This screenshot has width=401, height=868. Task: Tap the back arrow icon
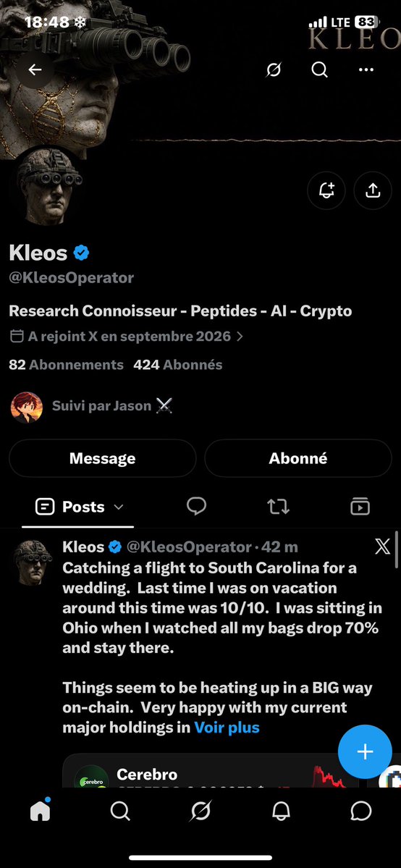point(35,69)
